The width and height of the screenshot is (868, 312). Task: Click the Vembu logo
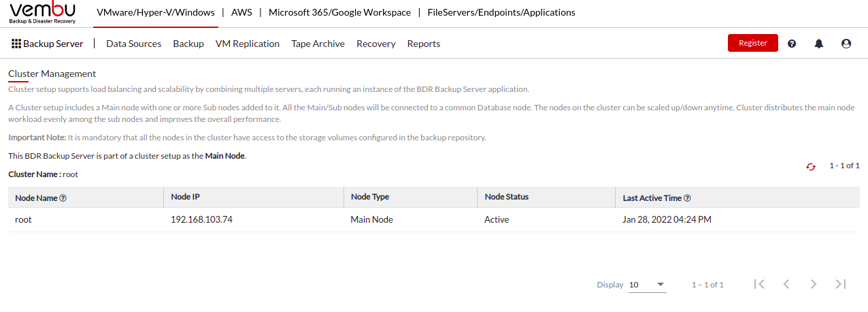tap(42, 13)
